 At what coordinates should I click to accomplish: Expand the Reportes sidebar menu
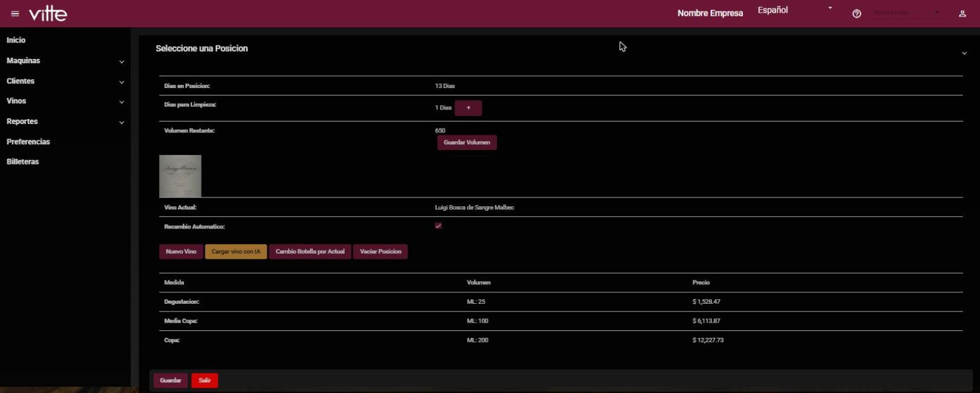pyautogui.click(x=65, y=122)
